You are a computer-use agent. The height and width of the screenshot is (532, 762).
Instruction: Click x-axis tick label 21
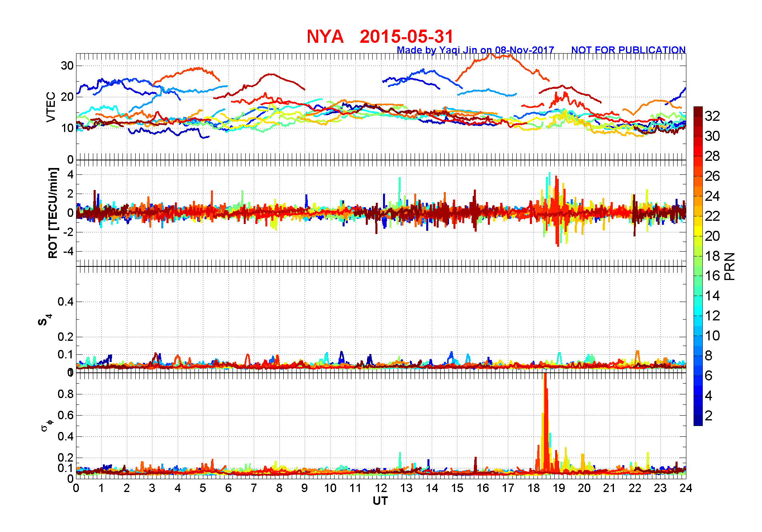coord(610,488)
